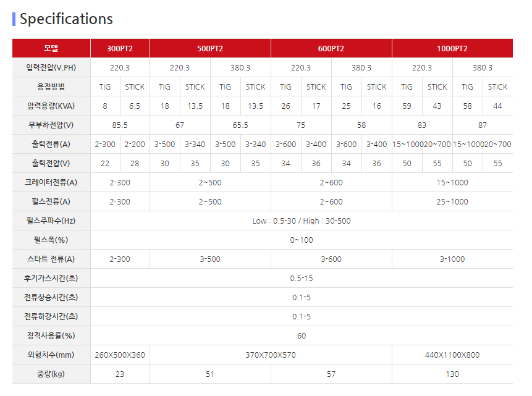The image size is (532, 396).
Task: Select the 펄스전류(A) row label
Action: click(x=51, y=202)
